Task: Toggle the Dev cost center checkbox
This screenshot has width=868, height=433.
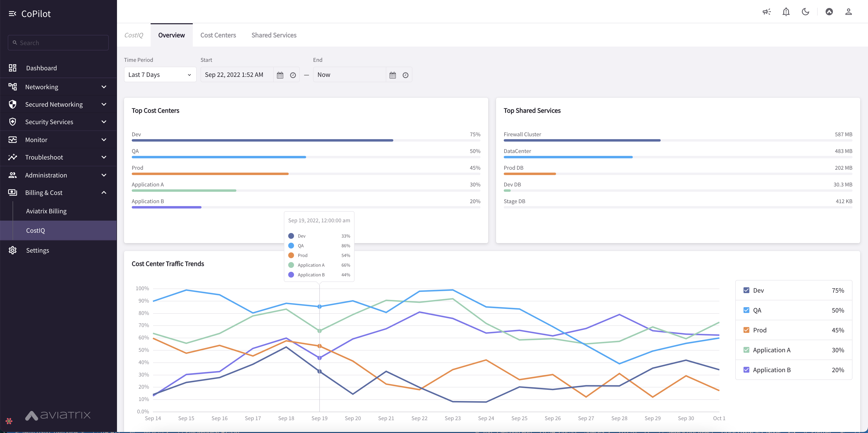Action: coord(746,290)
